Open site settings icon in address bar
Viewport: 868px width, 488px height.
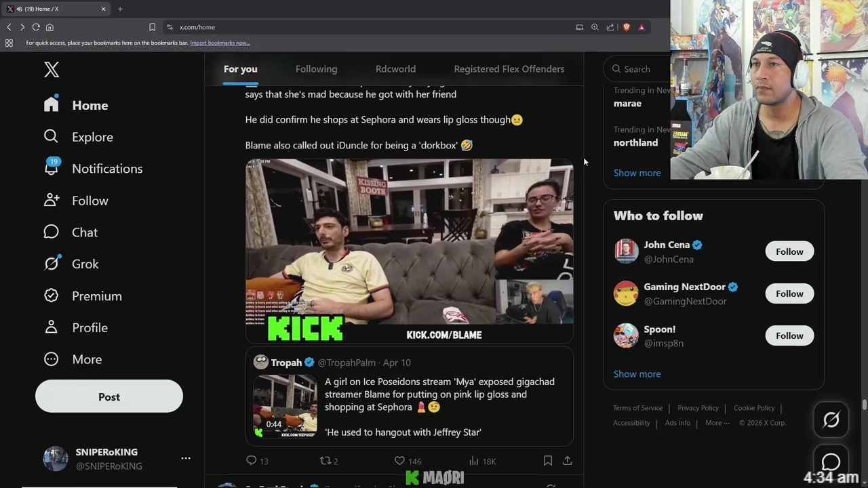click(170, 27)
